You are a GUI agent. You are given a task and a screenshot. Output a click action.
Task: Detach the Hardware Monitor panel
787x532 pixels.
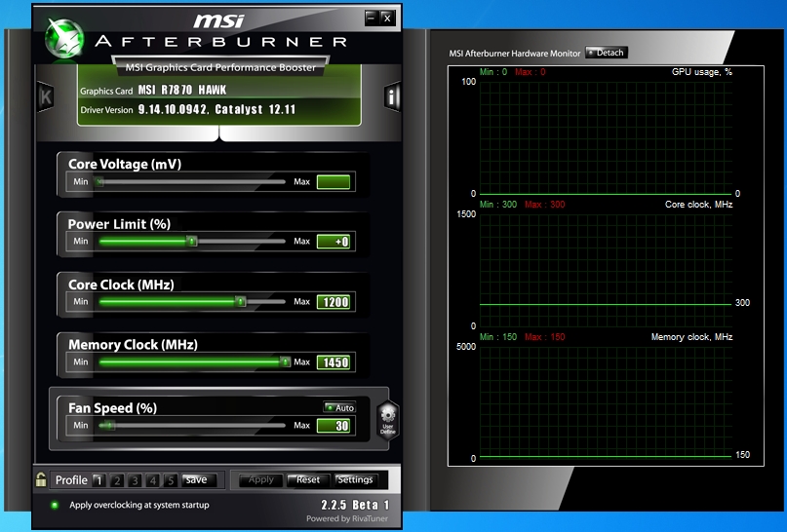(x=607, y=53)
